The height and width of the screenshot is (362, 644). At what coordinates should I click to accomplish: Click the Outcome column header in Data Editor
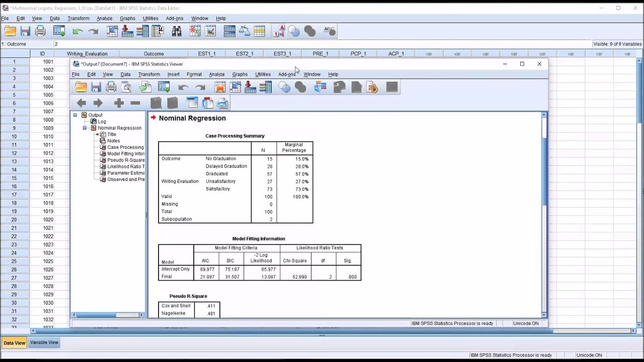[153, 54]
